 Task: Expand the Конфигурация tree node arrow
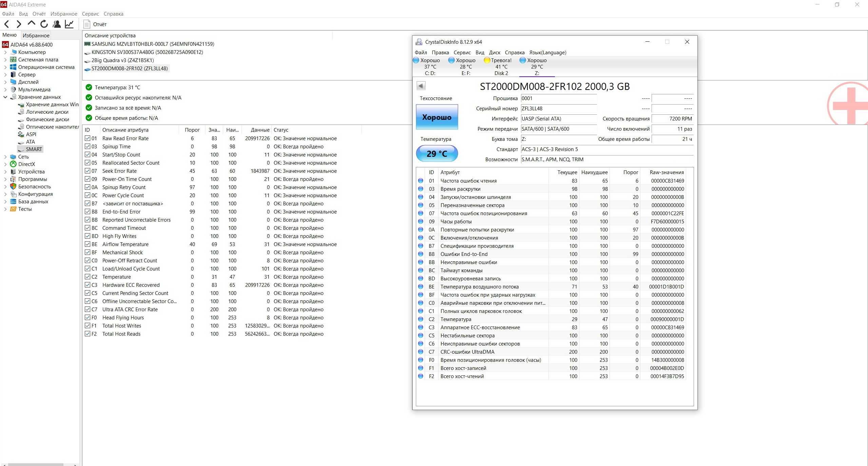click(x=5, y=194)
